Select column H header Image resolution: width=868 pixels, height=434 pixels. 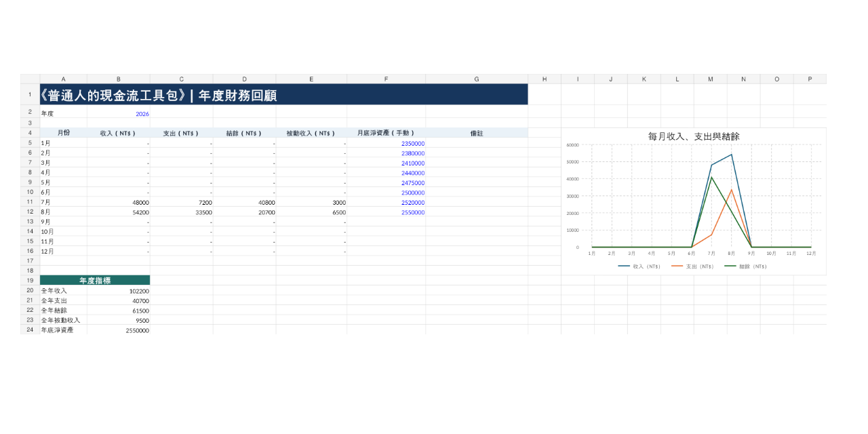[545, 79]
